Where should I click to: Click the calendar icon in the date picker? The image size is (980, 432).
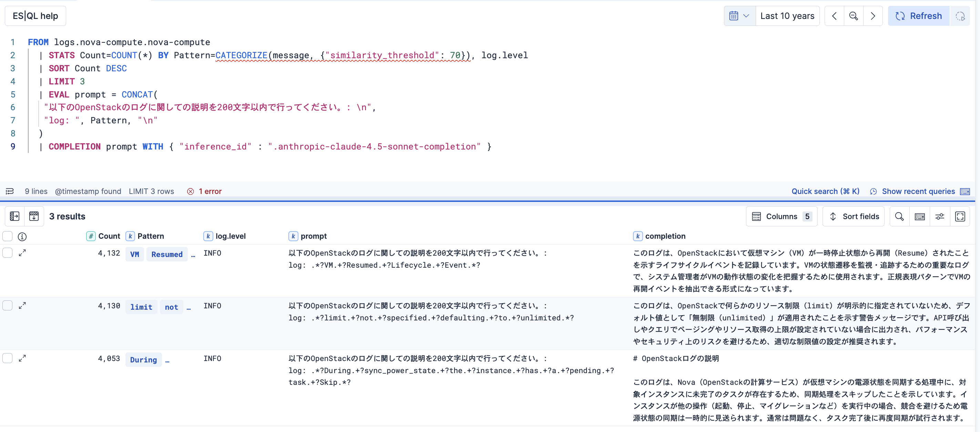click(x=734, y=16)
